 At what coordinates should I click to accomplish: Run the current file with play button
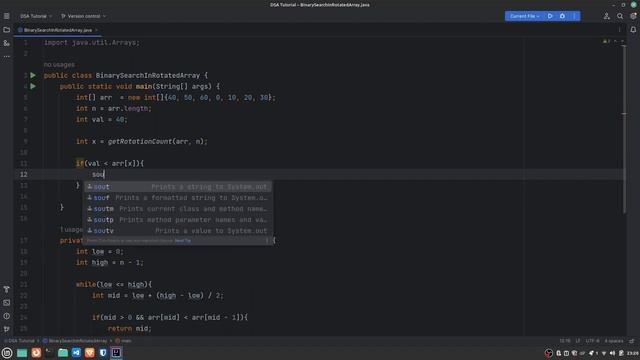550,16
